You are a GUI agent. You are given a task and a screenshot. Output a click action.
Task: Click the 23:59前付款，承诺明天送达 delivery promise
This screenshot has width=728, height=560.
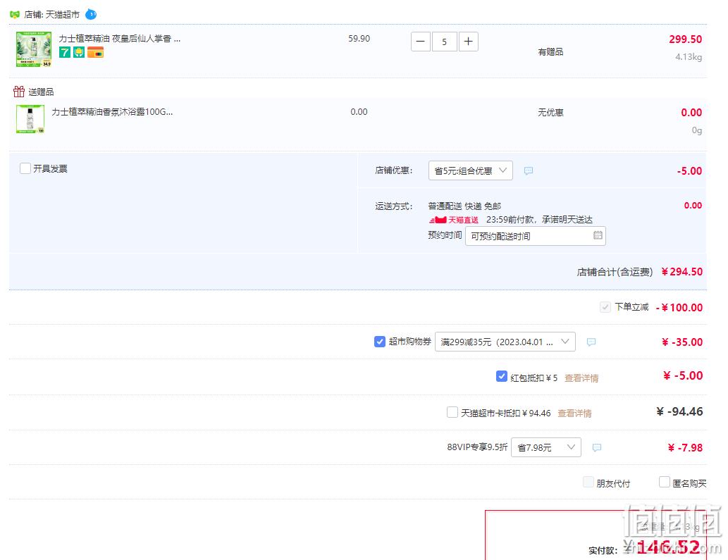tap(540, 220)
